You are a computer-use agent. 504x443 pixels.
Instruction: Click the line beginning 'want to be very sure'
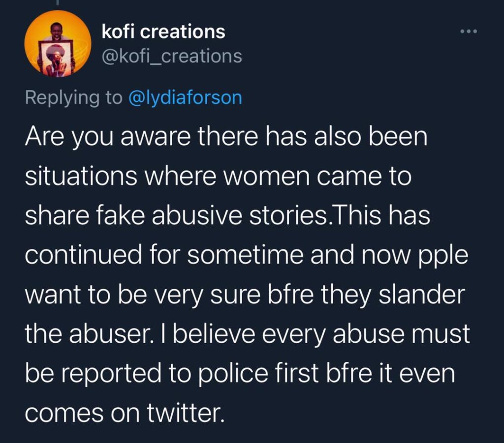(245, 295)
